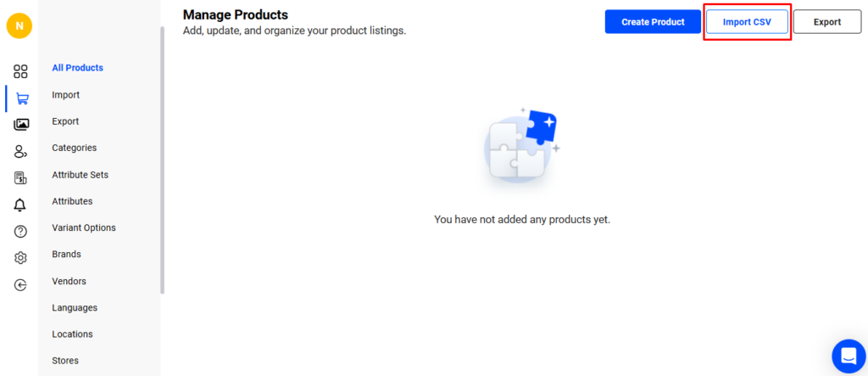Click the logout arrow icon
Image resolution: width=868 pixels, height=376 pixels.
coord(20,285)
